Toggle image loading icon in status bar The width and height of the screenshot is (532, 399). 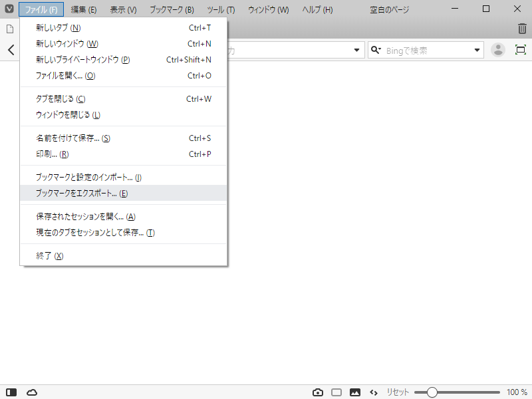point(355,392)
